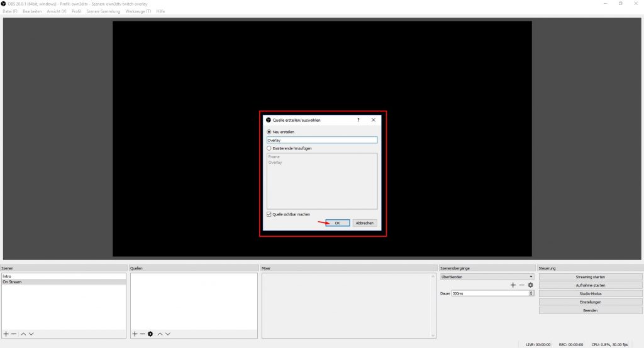Open transition properties gear icon
This screenshot has width=644, height=348.
click(530, 285)
